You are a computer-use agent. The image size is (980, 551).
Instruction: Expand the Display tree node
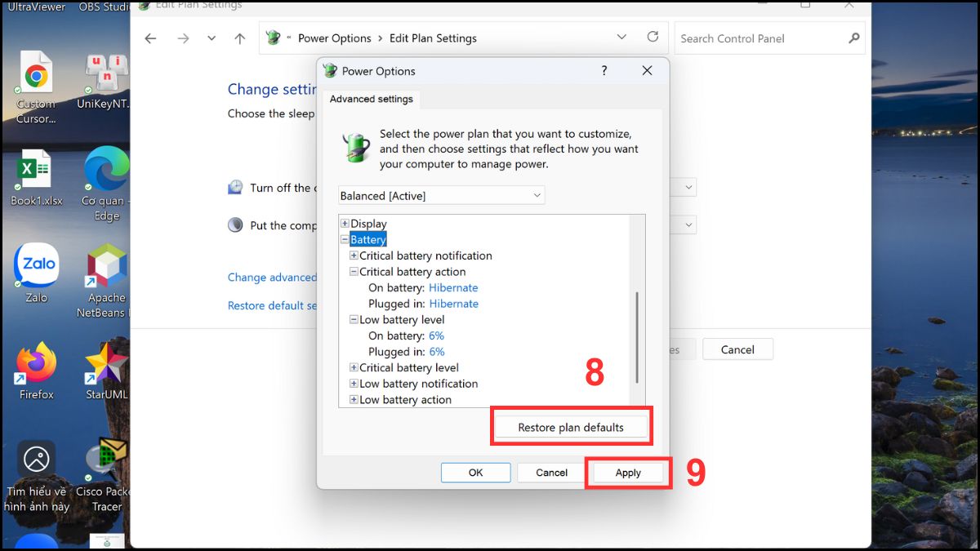345,224
